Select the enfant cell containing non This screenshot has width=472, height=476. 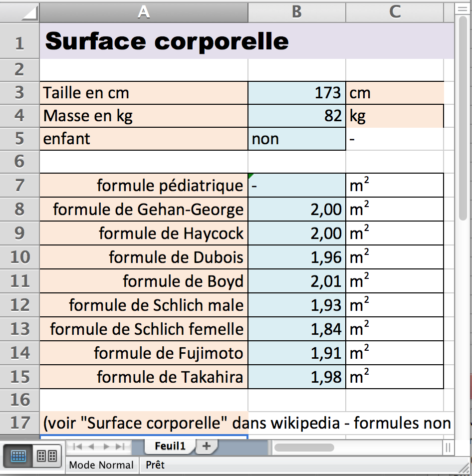coord(296,139)
